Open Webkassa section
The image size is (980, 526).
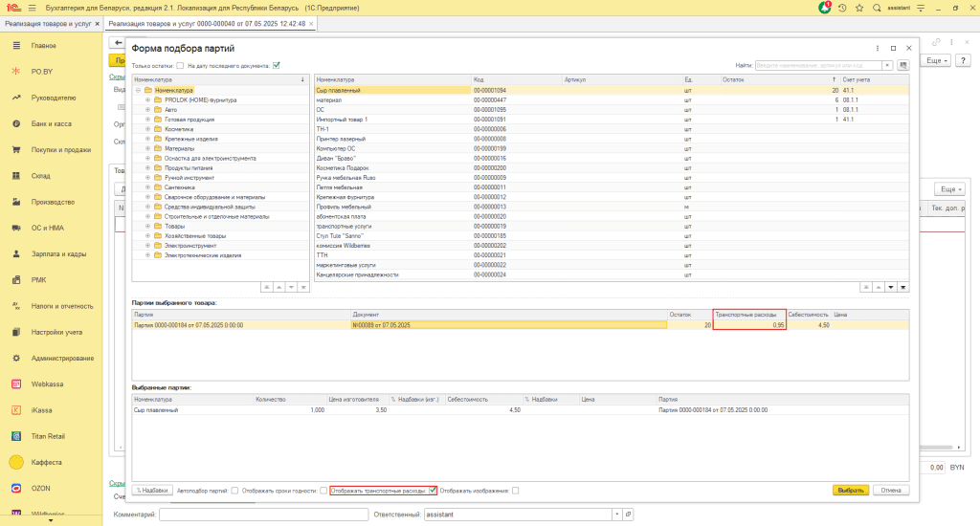[48, 384]
